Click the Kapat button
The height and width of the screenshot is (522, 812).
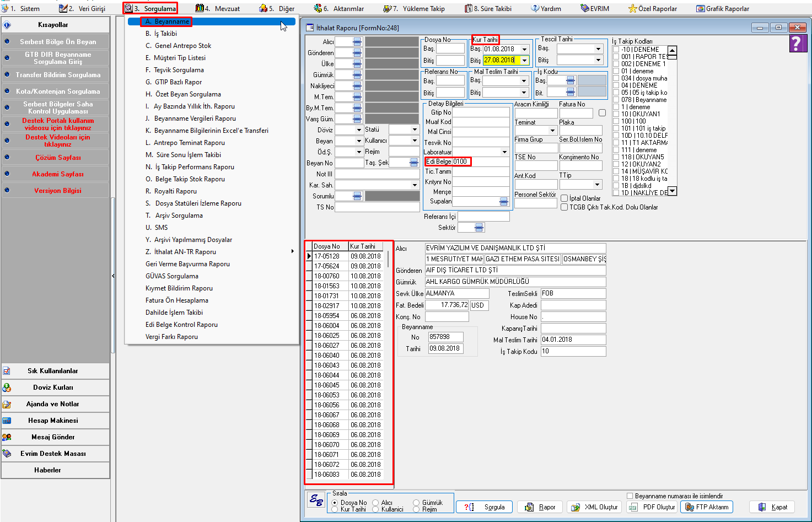[773, 507]
